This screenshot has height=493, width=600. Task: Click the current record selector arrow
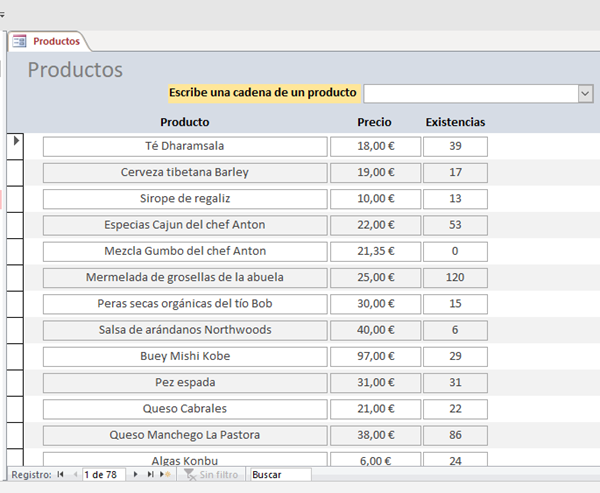pos(15,142)
